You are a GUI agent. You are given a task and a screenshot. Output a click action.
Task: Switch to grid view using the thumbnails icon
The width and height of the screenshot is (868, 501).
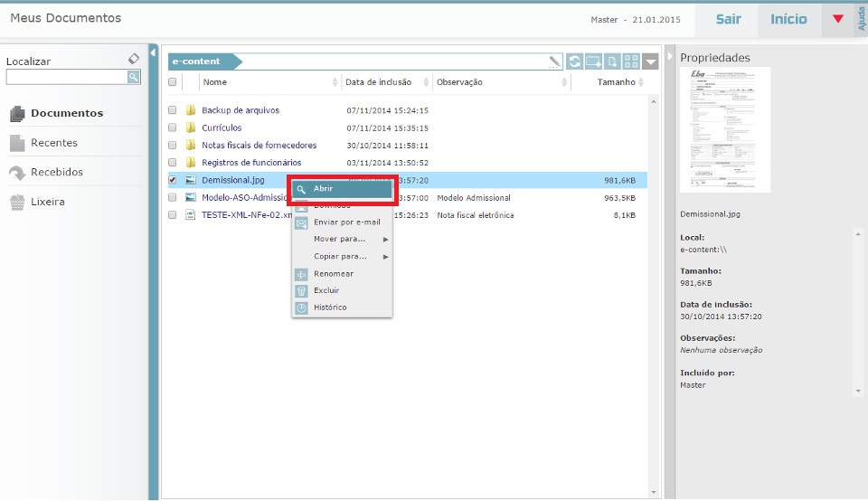[x=632, y=61]
